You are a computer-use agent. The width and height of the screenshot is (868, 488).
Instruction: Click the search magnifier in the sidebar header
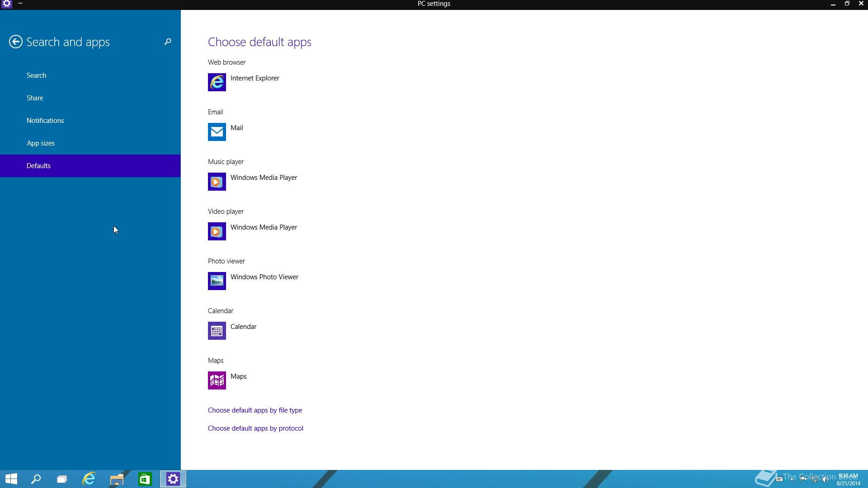coord(168,42)
